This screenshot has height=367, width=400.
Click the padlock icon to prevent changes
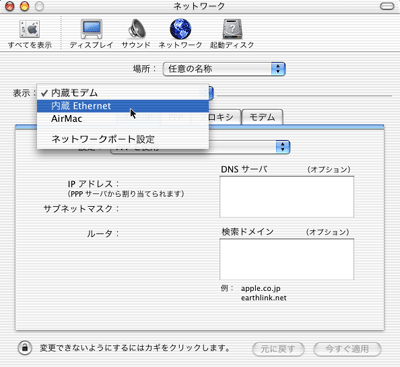[25, 348]
